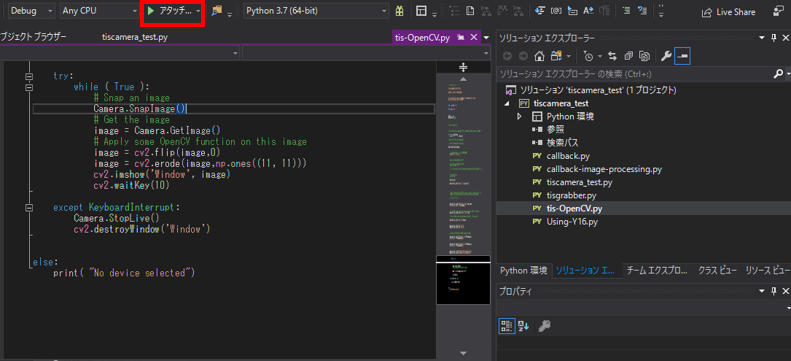Expand the Python 環境 node
The image size is (791, 361).
[519, 116]
